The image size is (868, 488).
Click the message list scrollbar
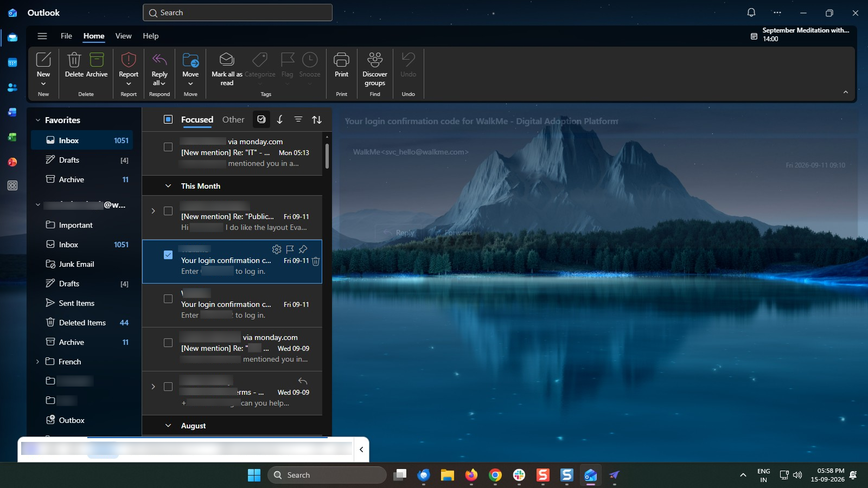327,156
